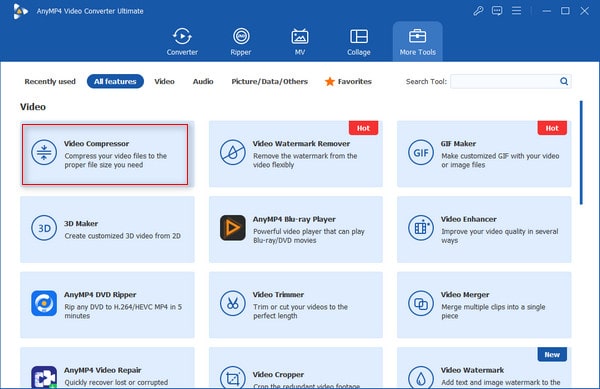Open AnyMP4 Blu-ray Player title
Screen dimensions: 600x389
point(294,219)
